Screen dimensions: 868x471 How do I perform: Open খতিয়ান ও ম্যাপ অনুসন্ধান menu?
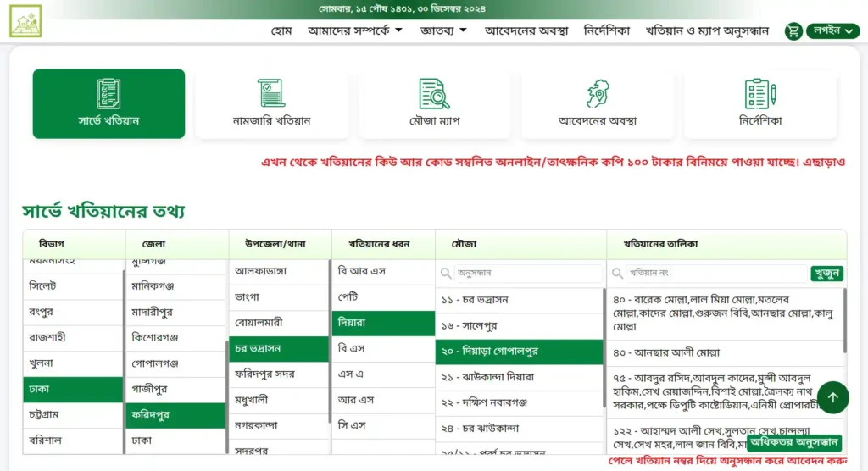[x=707, y=31]
